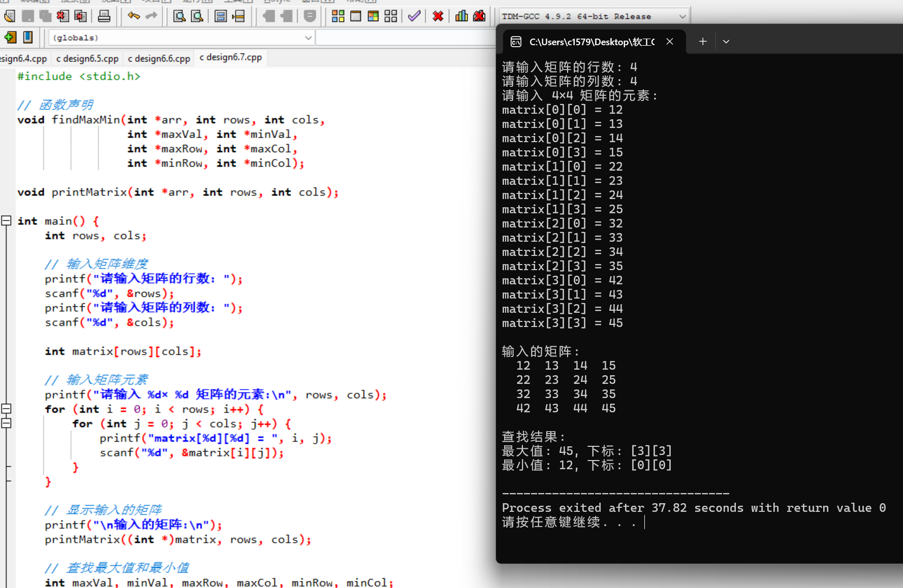Run the program with the Run icon
The image size is (903, 588).
pyautogui.click(x=356, y=16)
